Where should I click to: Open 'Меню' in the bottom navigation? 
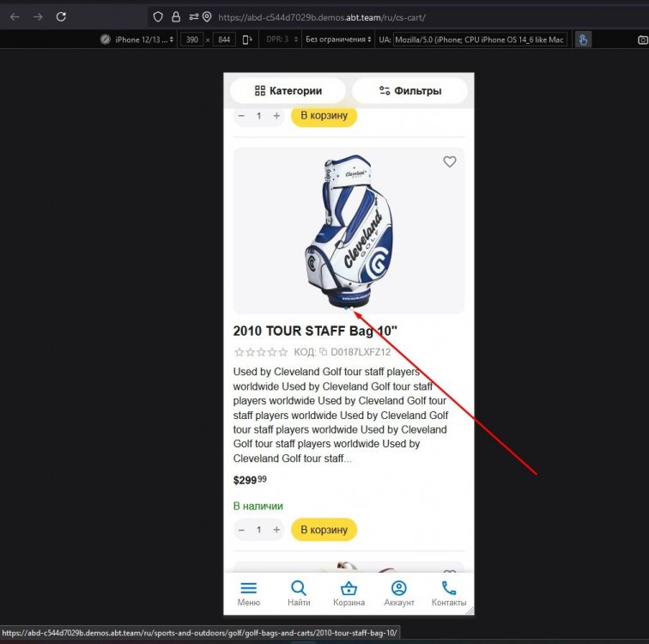click(249, 593)
